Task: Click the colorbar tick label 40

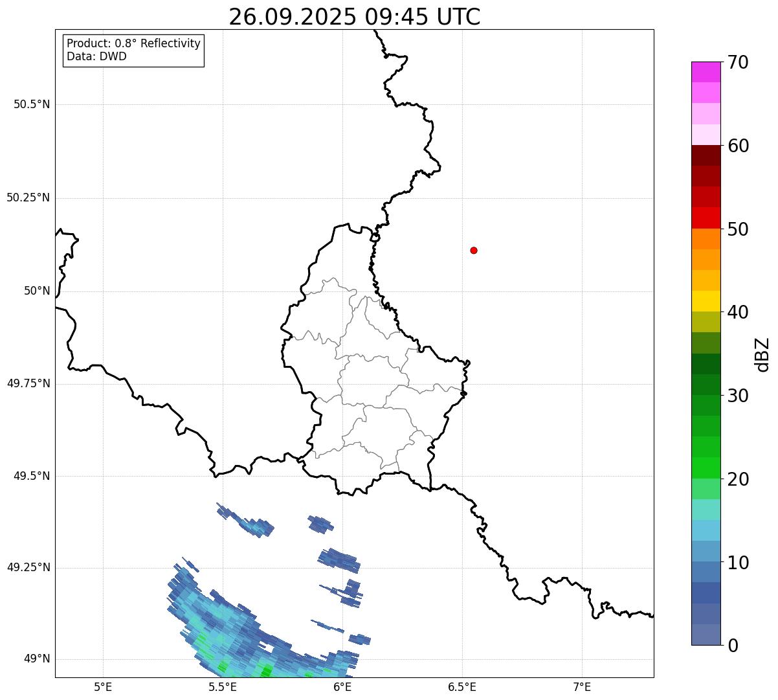Action: point(738,312)
